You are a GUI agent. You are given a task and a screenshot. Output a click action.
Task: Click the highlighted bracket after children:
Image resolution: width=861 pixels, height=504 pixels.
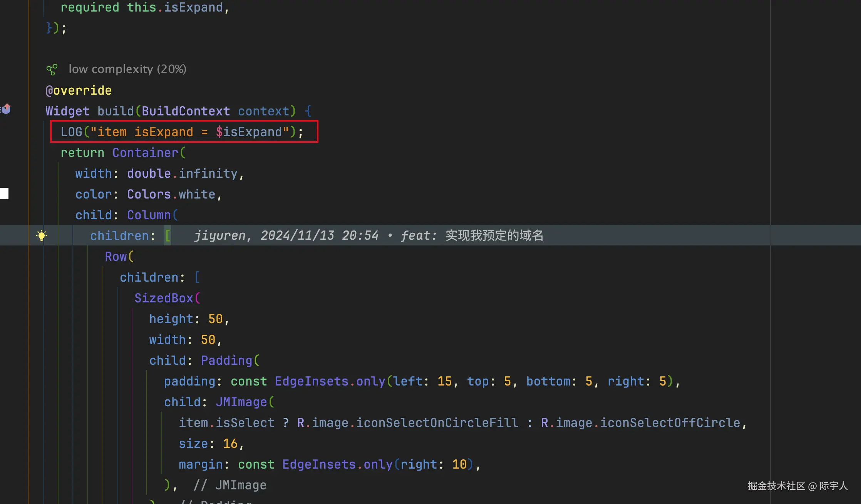[x=168, y=235]
